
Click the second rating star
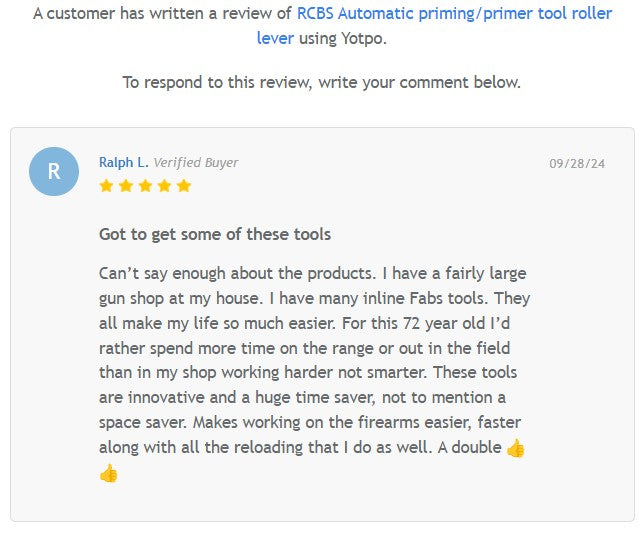(125, 186)
